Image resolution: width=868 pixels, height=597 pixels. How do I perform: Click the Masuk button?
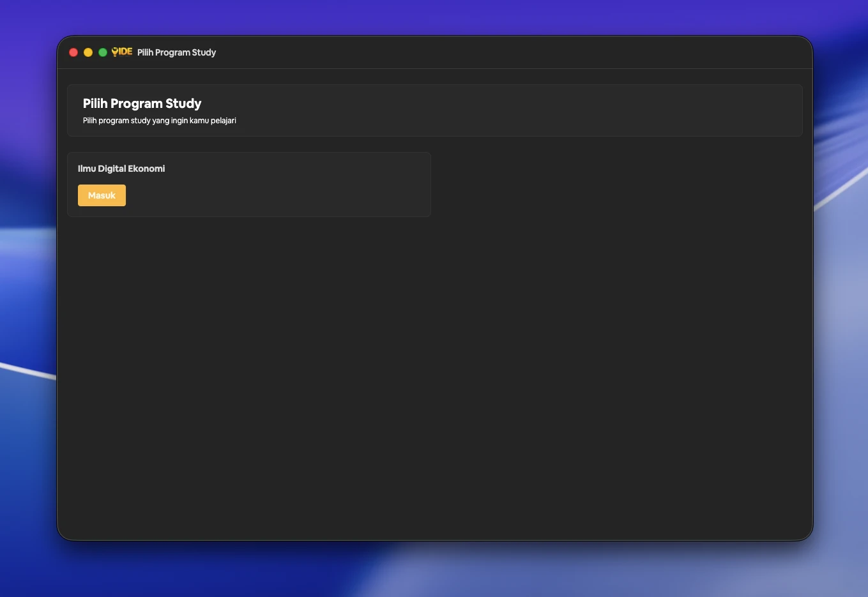(x=102, y=195)
